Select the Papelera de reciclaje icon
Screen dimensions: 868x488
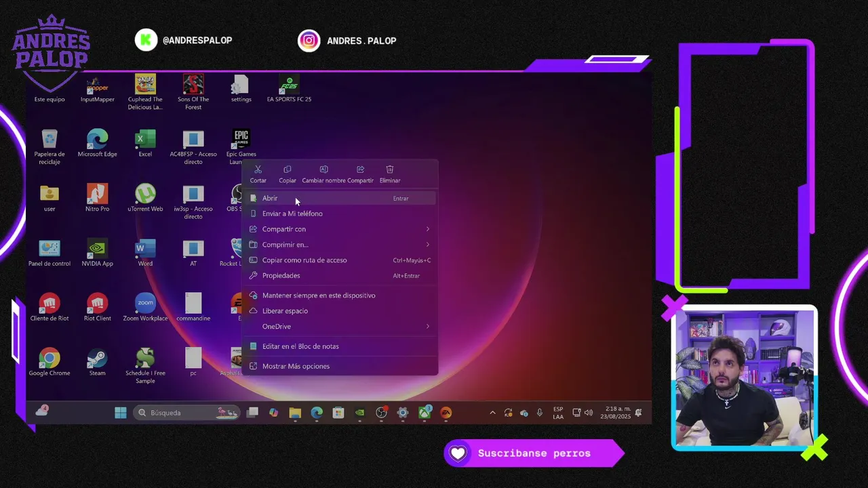pyautogui.click(x=50, y=147)
